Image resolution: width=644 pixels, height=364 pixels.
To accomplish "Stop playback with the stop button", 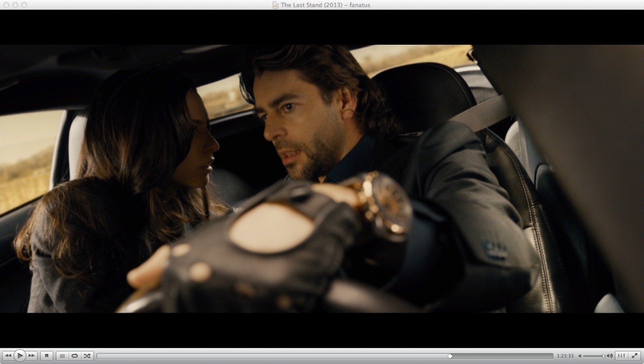I will [x=47, y=356].
